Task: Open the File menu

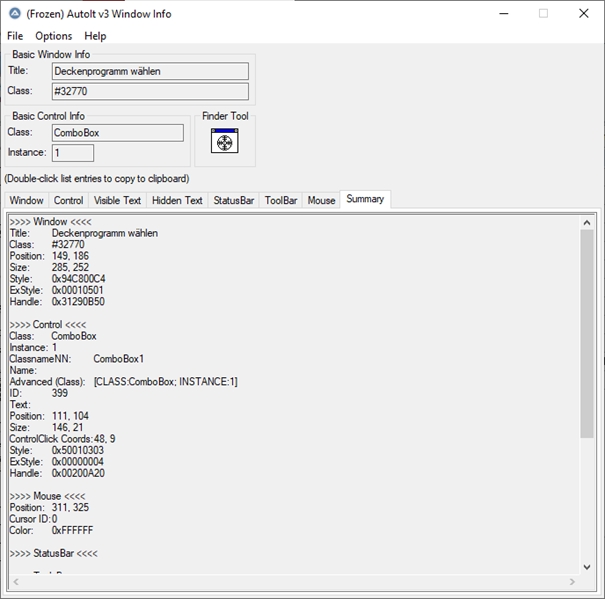Action: pos(15,36)
